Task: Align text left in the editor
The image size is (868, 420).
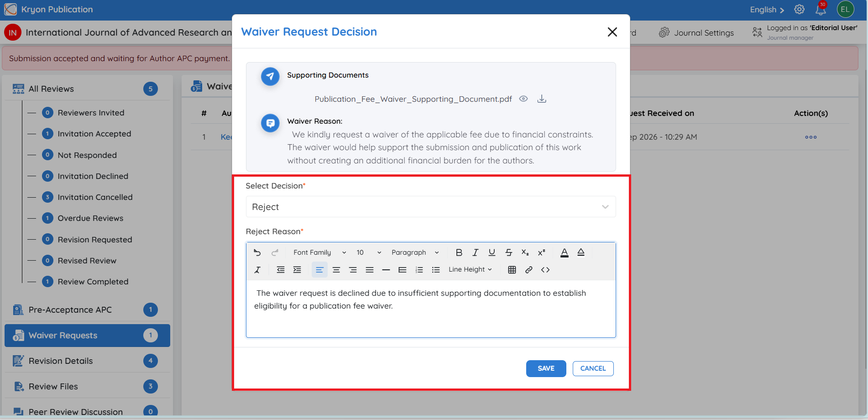Action: [319, 270]
